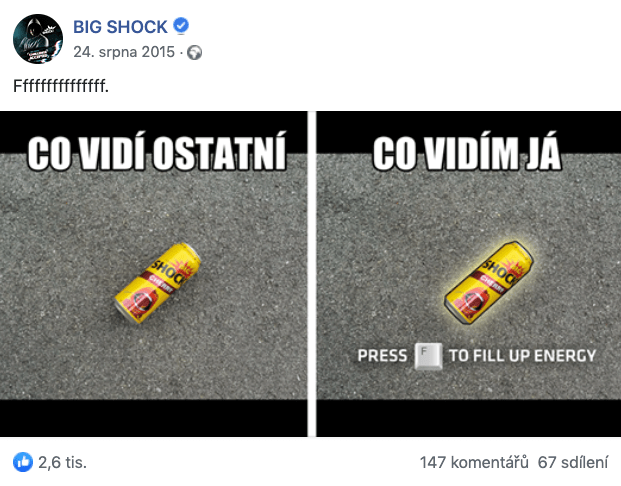View the 67 sdílení shares list

[574, 463]
